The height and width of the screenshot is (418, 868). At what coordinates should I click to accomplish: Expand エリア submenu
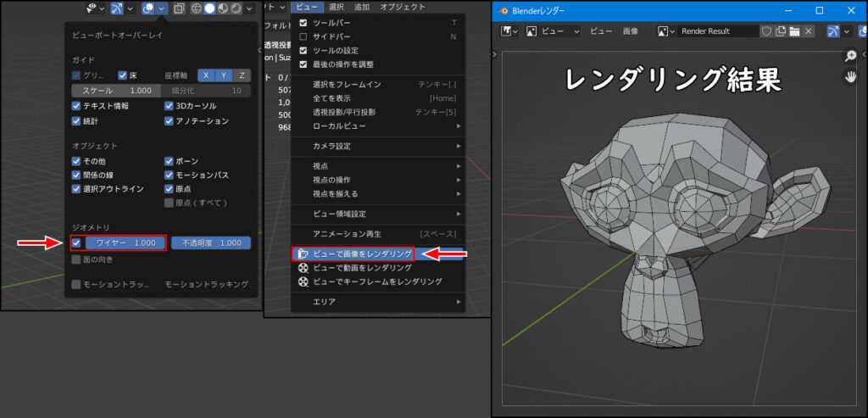click(377, 302)
